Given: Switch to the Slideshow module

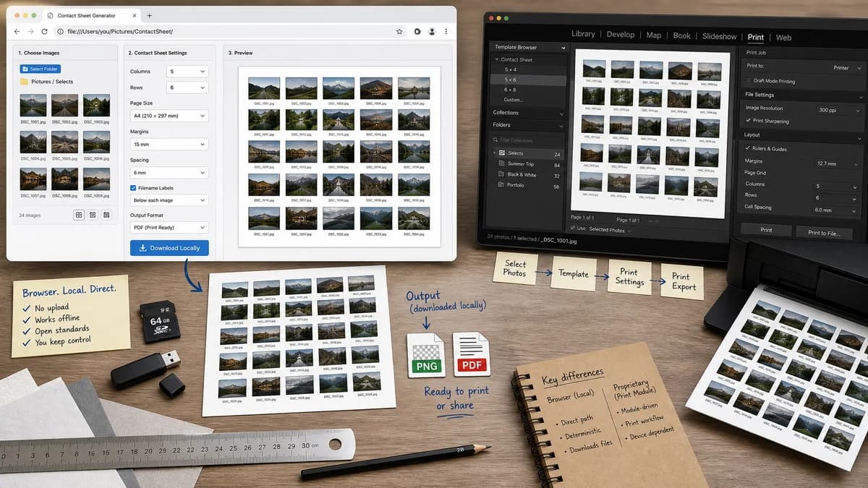Looking at the screenshot, I should [x=720, y=35].
